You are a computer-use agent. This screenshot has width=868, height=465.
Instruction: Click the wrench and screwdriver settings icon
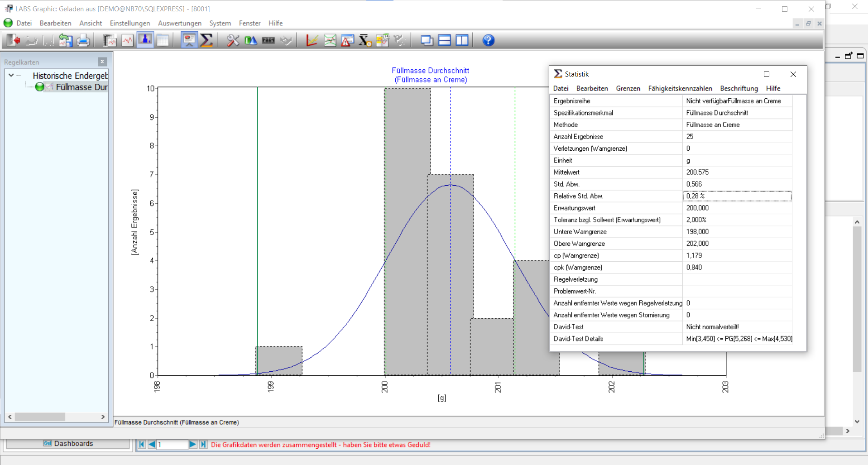[233, 41]
